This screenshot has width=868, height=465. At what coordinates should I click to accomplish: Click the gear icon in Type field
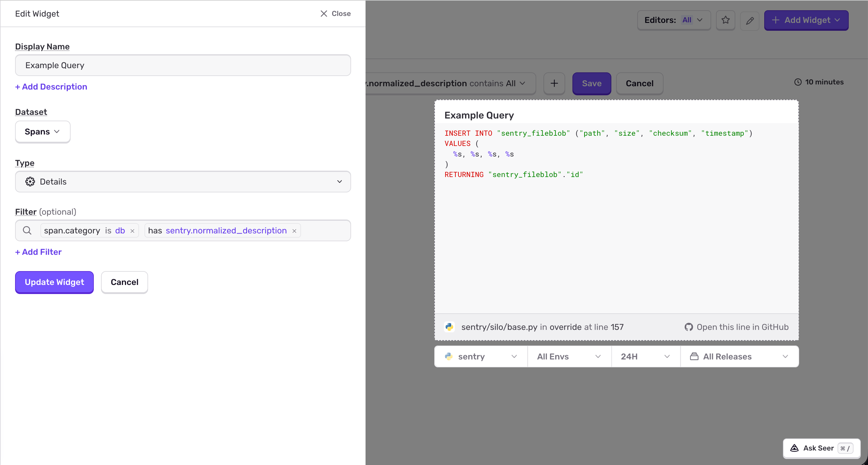[30, 182]
